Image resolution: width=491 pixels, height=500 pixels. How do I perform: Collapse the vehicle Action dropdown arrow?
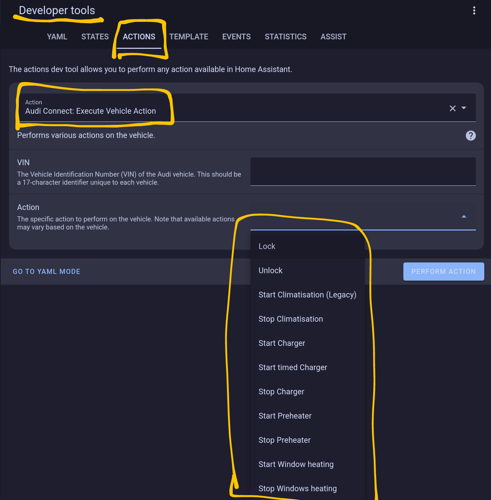(x=464, y=217)
